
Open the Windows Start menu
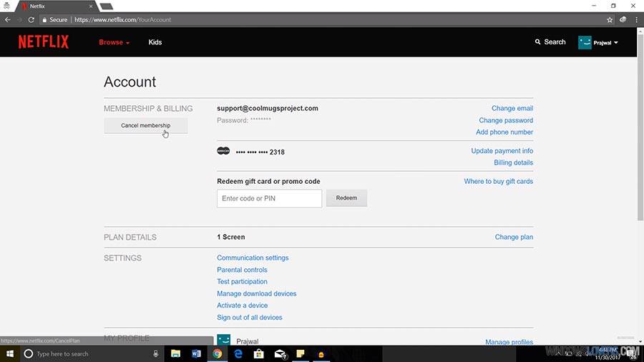10,353
